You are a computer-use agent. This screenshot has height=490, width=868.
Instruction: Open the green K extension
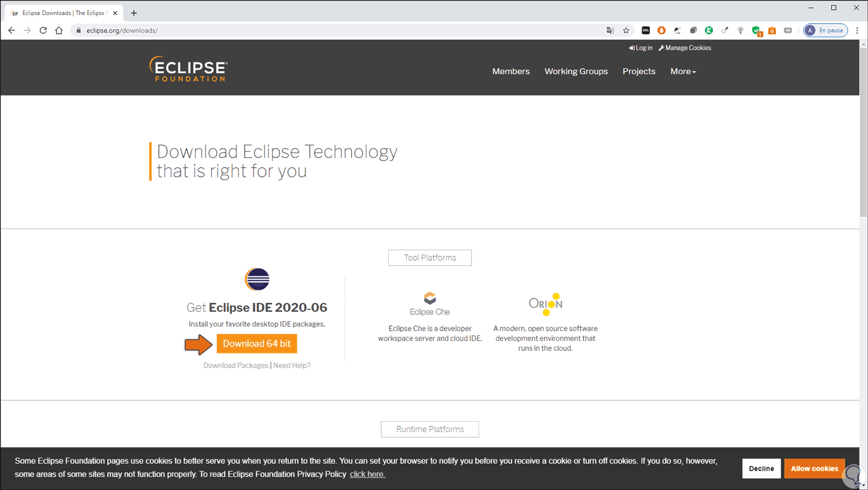(x=709, y=30)
